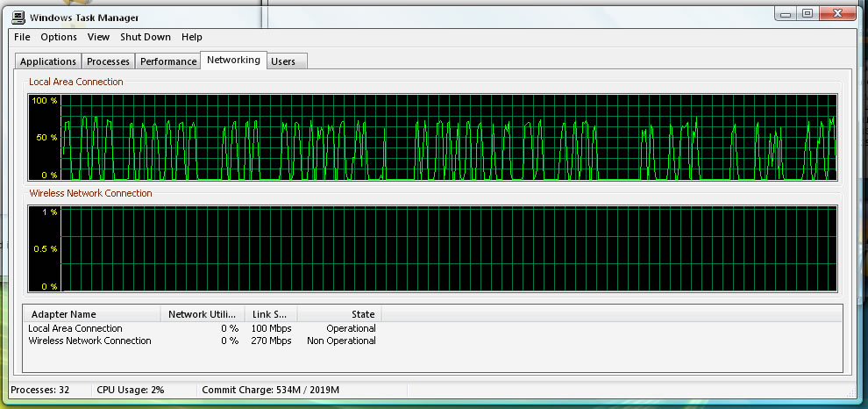Screen dimensions: 868x409
Task: Select the Networking tab
Action: (233, 60)
